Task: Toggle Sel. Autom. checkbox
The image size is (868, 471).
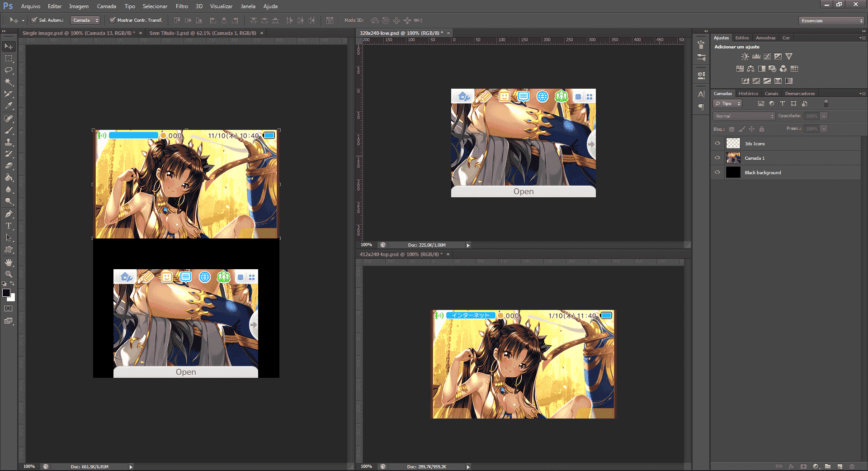Action: pos(34,20)
